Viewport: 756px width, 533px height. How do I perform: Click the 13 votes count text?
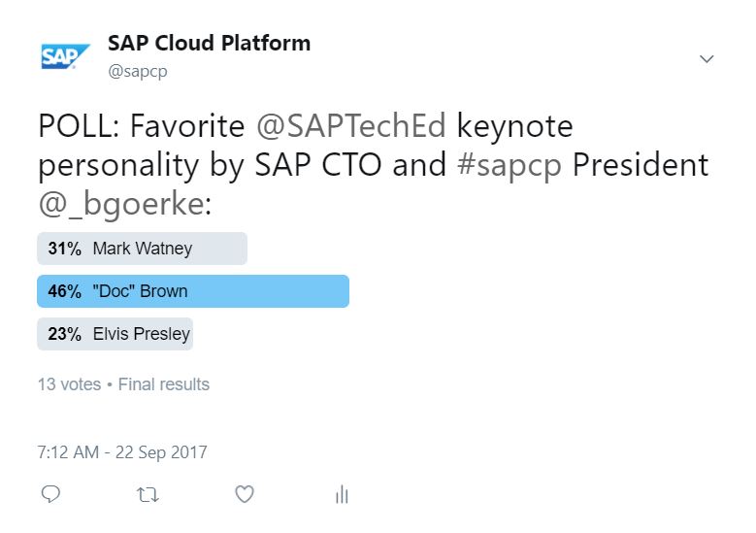(x=69, y=384)
